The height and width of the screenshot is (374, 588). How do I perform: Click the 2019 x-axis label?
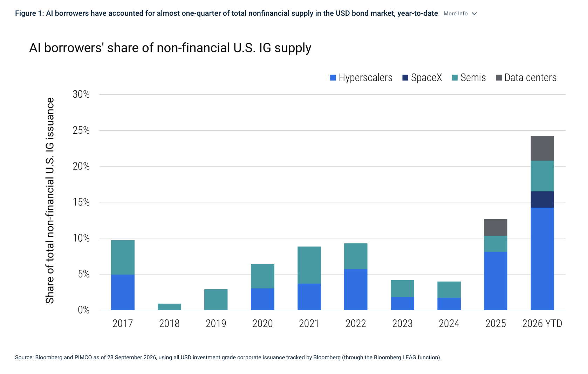[x=216, y=323]
